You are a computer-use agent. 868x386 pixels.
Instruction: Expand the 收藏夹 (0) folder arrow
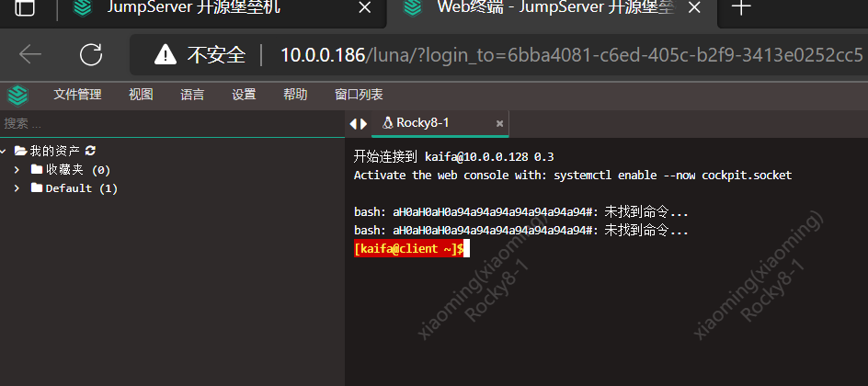coord(17,169)
